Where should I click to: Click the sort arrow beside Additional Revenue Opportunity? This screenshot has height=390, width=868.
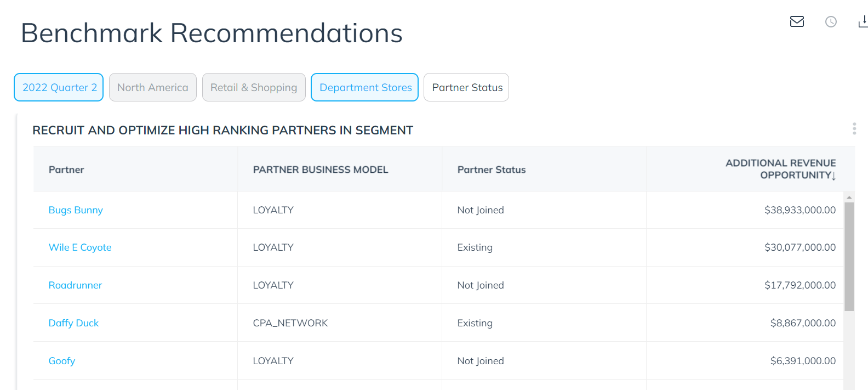(x=833, y=176)
